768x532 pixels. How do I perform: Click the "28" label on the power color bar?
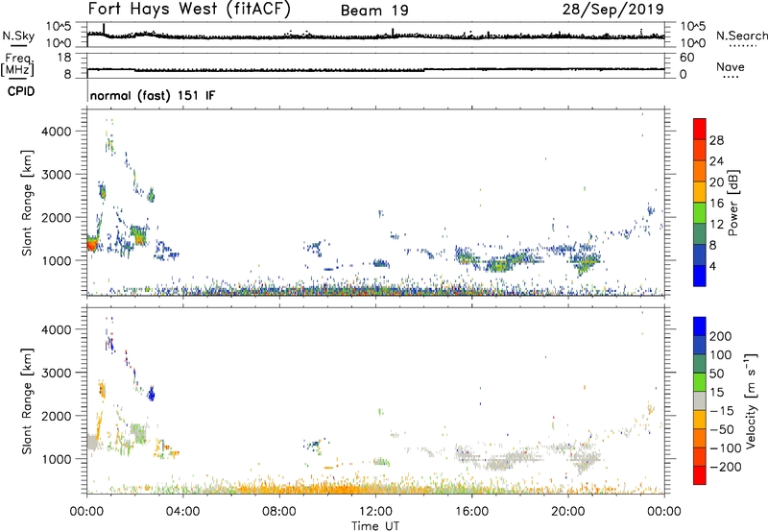pos(716,140)
